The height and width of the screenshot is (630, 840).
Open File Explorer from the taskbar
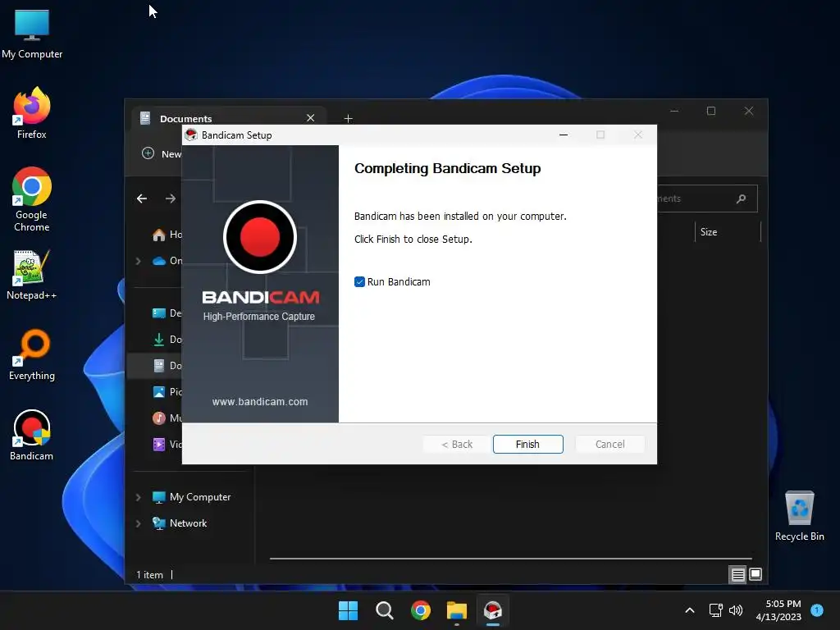[457, 610]
